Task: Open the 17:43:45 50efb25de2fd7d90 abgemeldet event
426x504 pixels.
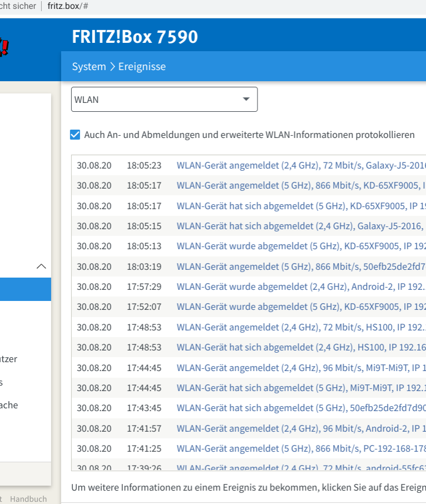Action: (x=301, y=408)
